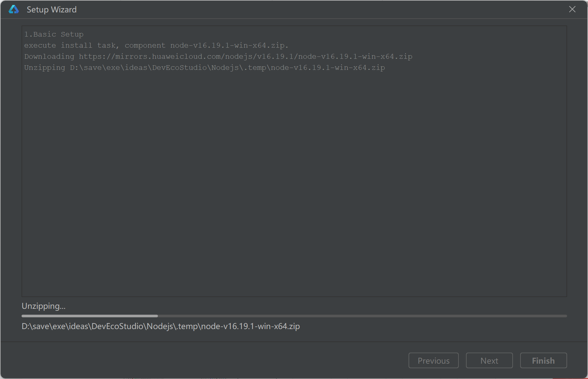Viewport: 588px width, 379px height.
Task: Close the Setup Wizard window
Action: click(x=572, y=9)
